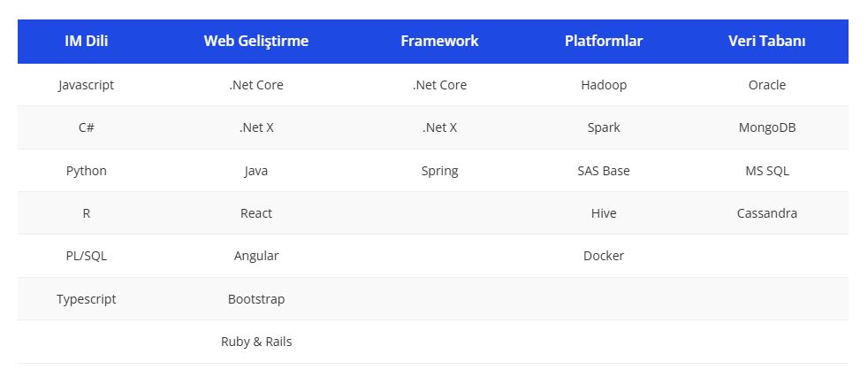This screenshot has height=385, width=868.
Task: Click the Javascript cell
Action: [x=87, y=85]
